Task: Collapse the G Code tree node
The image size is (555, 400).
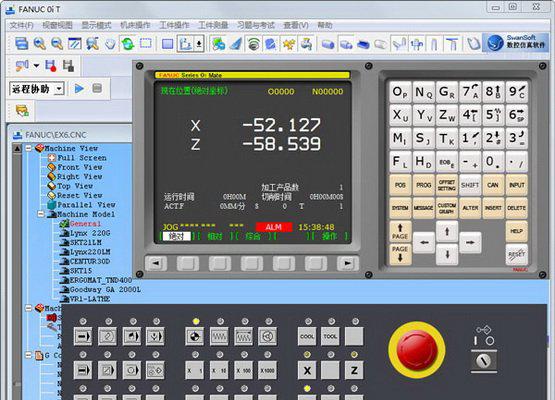Action: [x=29, y=355]
